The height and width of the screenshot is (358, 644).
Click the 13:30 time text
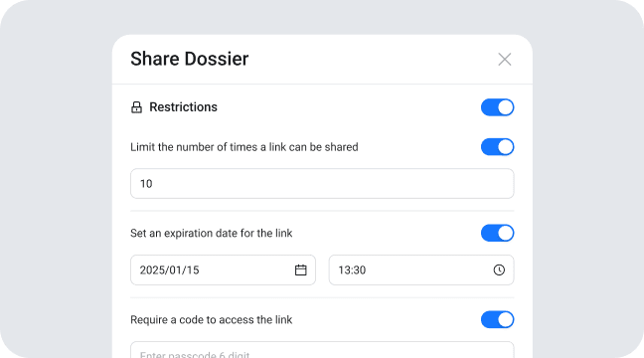(352, 270)
